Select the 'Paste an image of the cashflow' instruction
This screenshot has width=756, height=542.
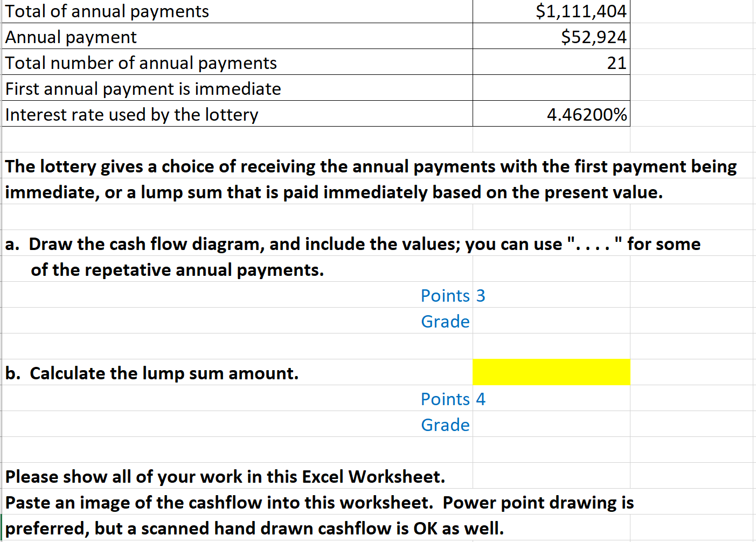pyautogui.click(x=216, y=502)
